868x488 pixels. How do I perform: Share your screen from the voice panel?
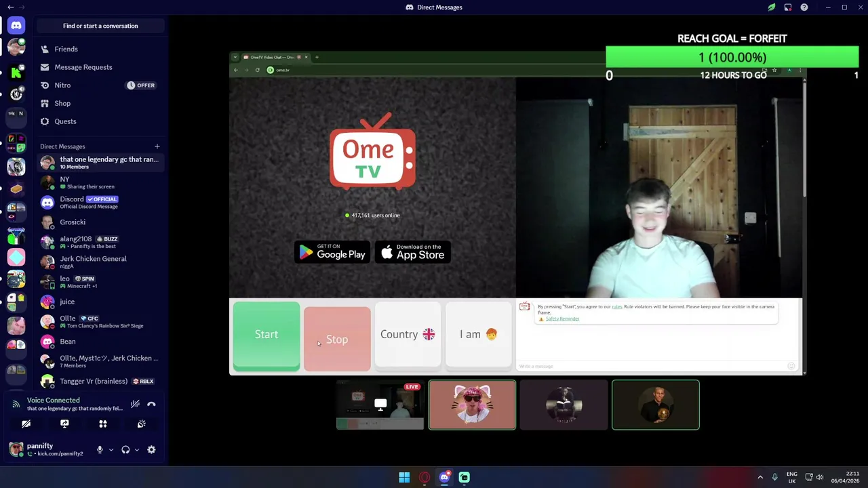click(x=64, y=424)
